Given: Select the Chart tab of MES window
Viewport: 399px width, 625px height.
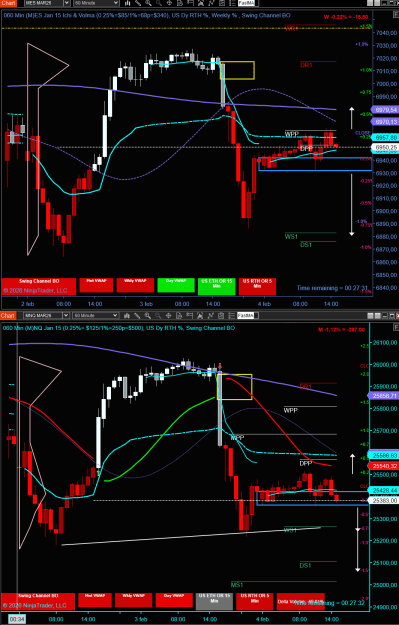Looking at the screenshot, I should (8, 3).
